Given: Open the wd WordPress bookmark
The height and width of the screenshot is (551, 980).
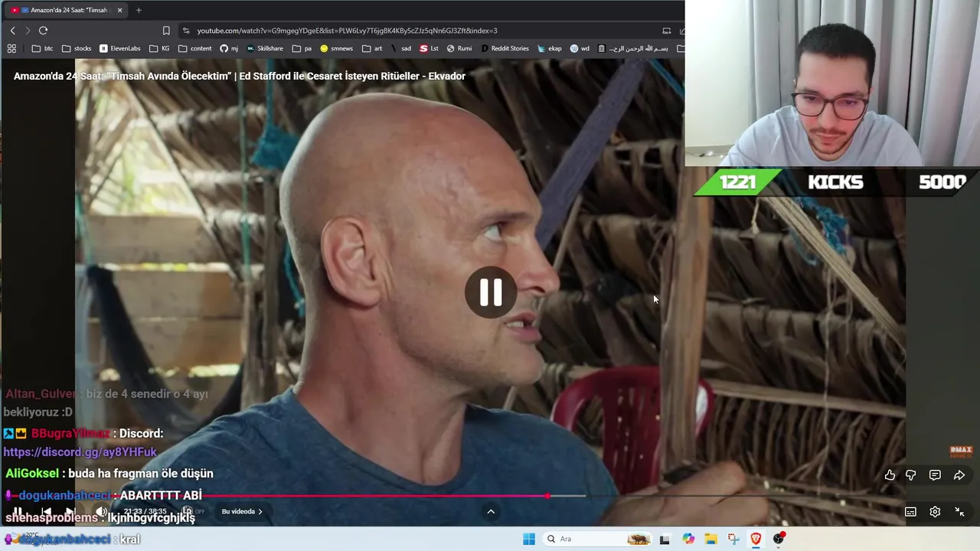Looking at the screenshot, I should (580, 48).
